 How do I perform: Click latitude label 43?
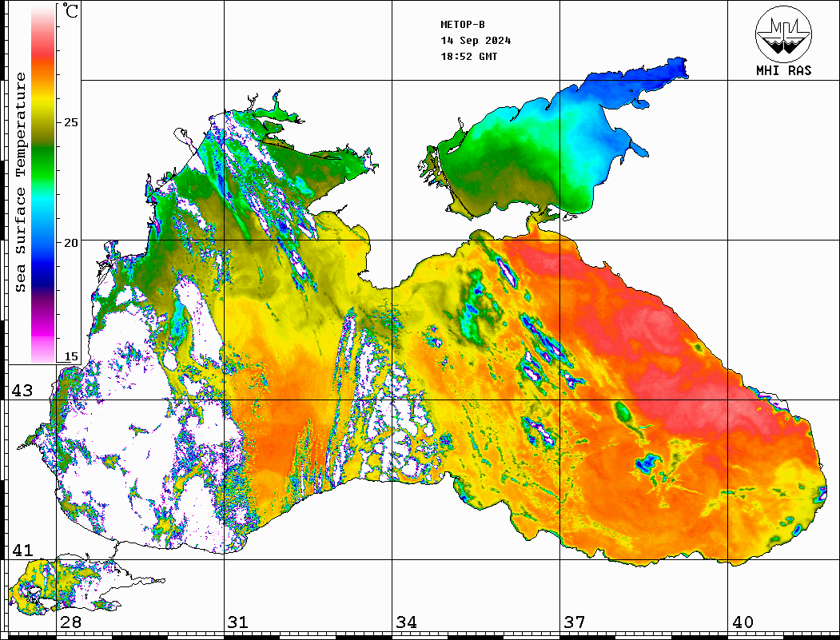(22, 391)
